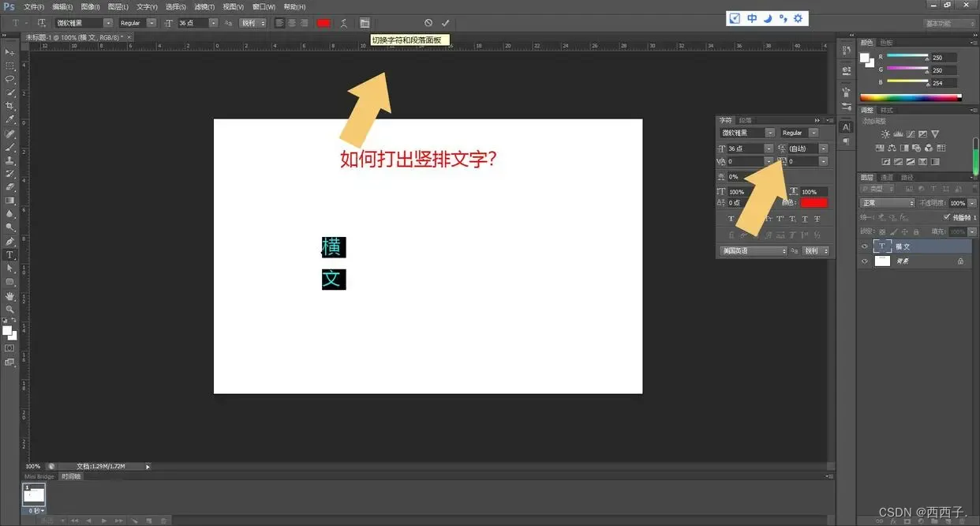Apply strikethrough in the Character panel
Viewport: 980px width, 526px height.
817,219
